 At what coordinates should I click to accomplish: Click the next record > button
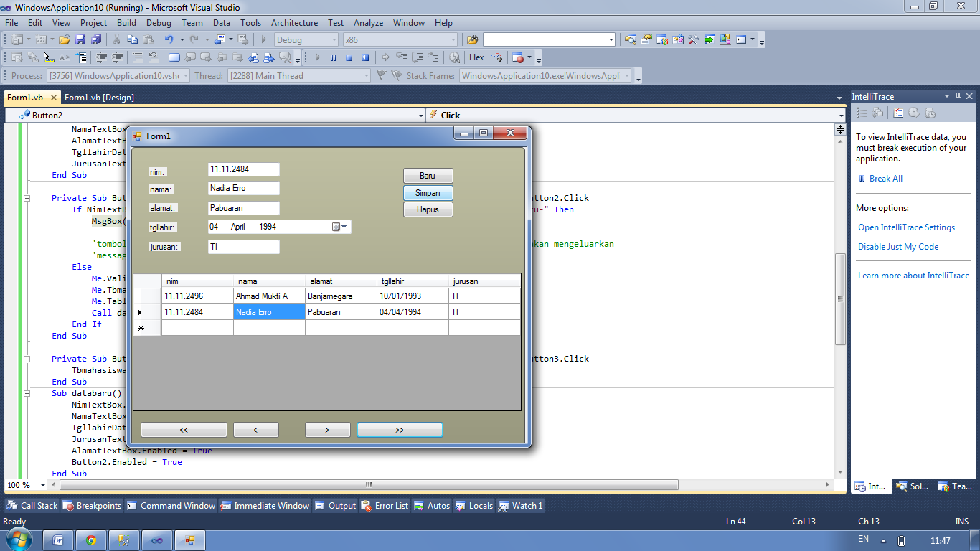[x=327, y=430]
